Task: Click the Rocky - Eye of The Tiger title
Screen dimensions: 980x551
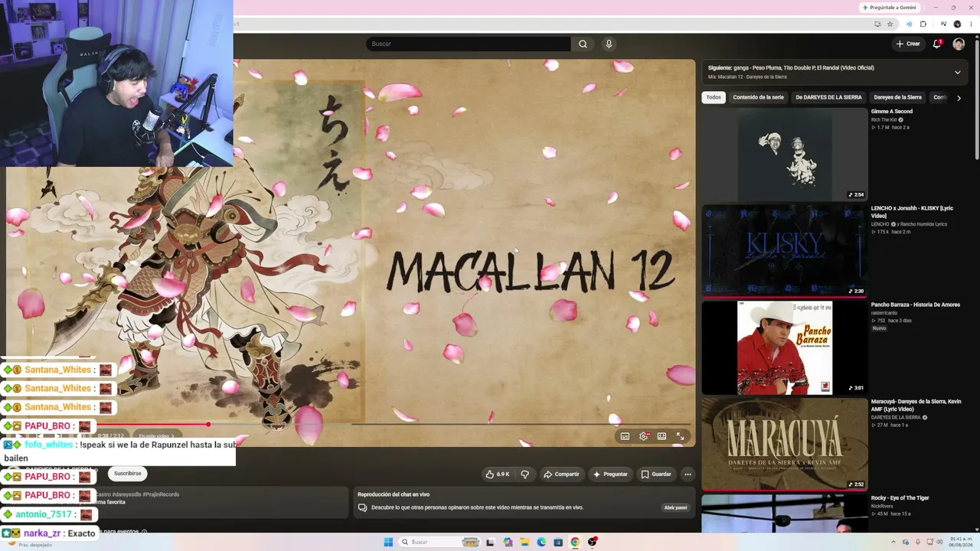Action: [900, 498]
